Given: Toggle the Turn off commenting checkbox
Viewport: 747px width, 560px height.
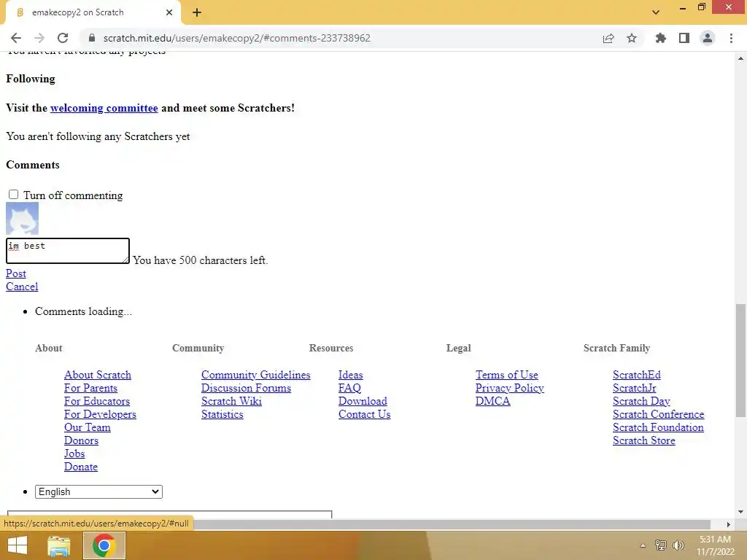Looking at the screenshot, I should pos(13,194).
